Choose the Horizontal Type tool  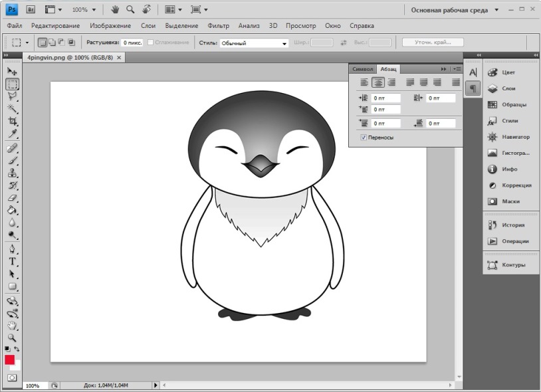pyautogui.click(x=12, y=261)
